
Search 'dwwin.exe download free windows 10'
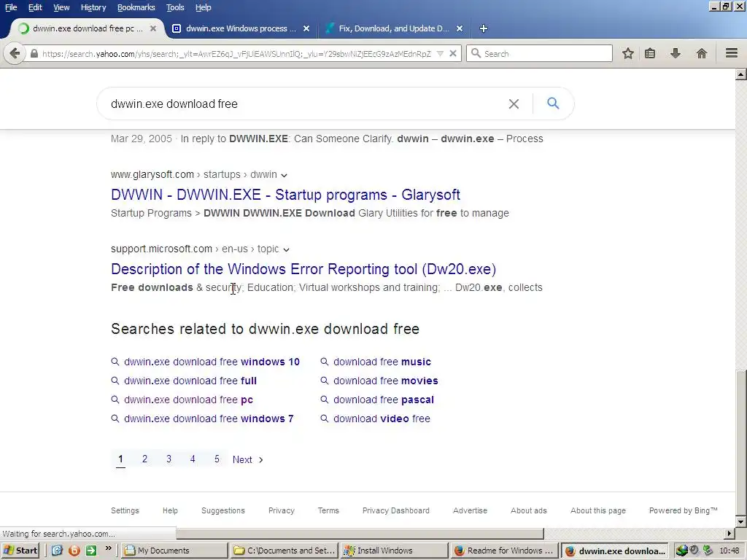coord(212,362)
